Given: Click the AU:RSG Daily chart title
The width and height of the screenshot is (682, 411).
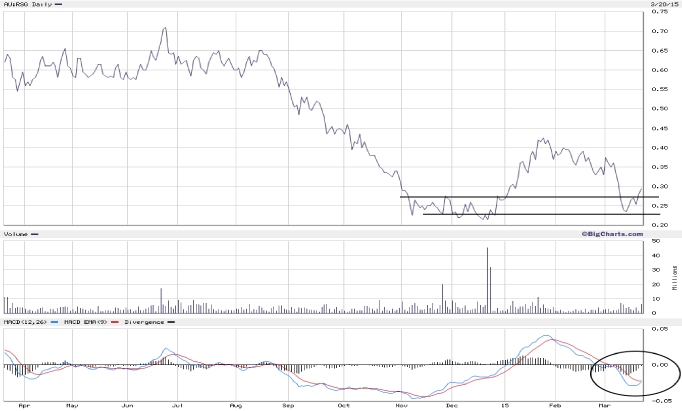Looking at the screenshot, I should coord(30,5).
